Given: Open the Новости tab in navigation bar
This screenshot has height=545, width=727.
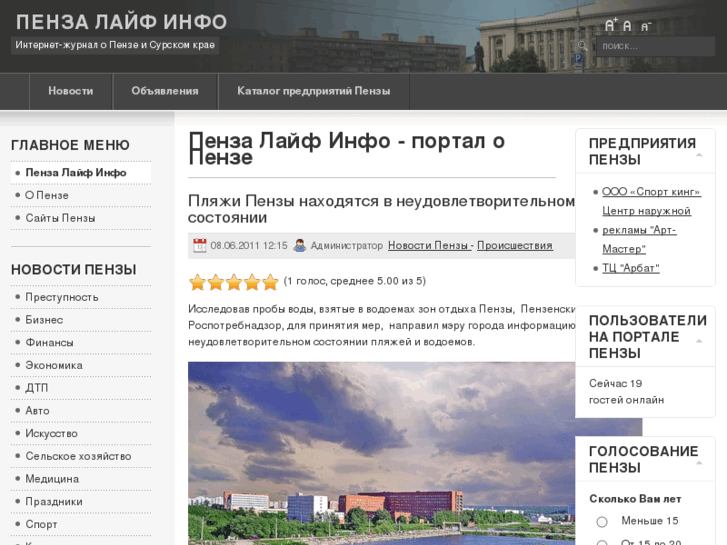Looking at the screenshot, I should click(70, 91).
